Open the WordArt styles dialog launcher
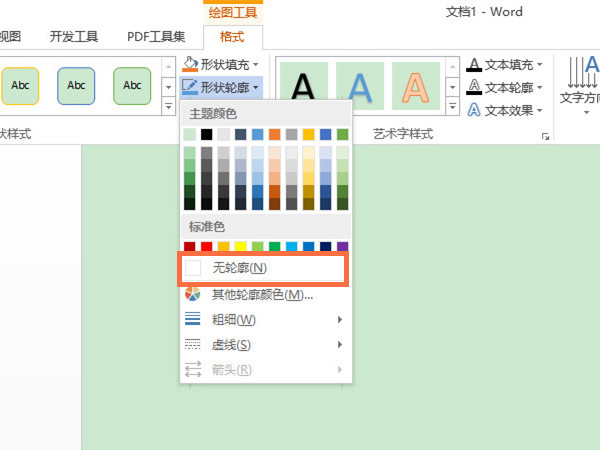The width and height of the screenshot is (600, 450). pos(546,136)
